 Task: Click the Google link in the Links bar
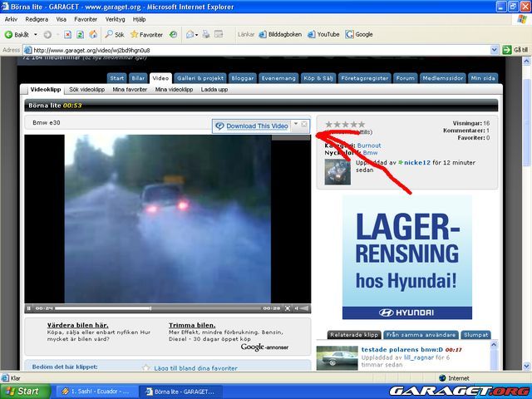[360, 34]
